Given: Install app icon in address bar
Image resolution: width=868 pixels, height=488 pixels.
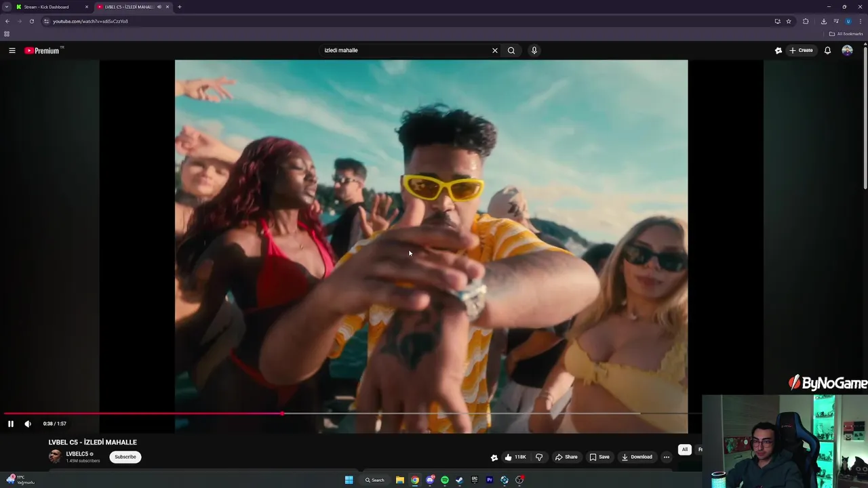Looking at the screenshot, I should (777, 21).
